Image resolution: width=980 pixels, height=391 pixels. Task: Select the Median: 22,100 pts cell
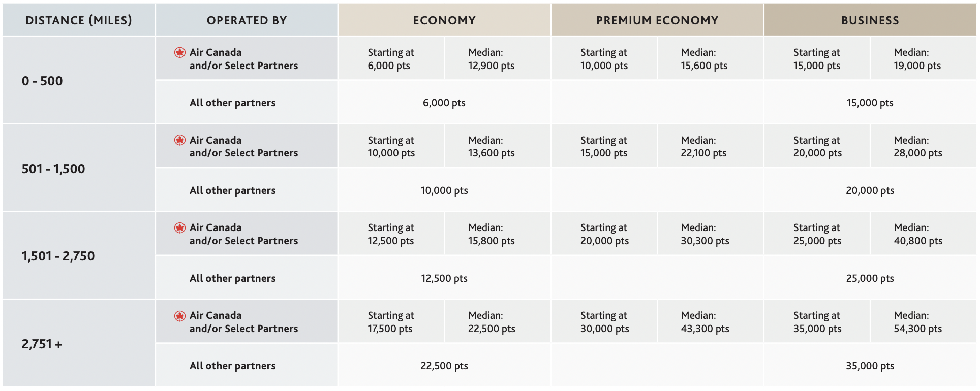click(x=703, y=146)
